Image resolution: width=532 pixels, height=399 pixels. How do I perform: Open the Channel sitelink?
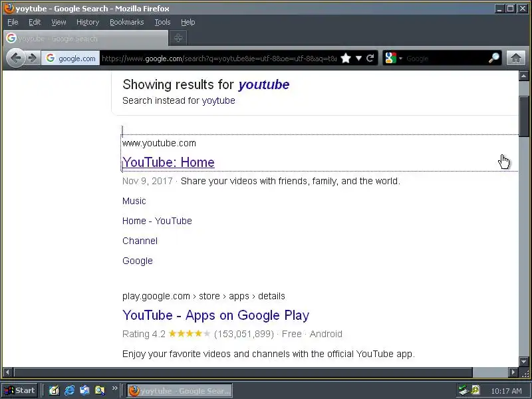click(140, 241)
